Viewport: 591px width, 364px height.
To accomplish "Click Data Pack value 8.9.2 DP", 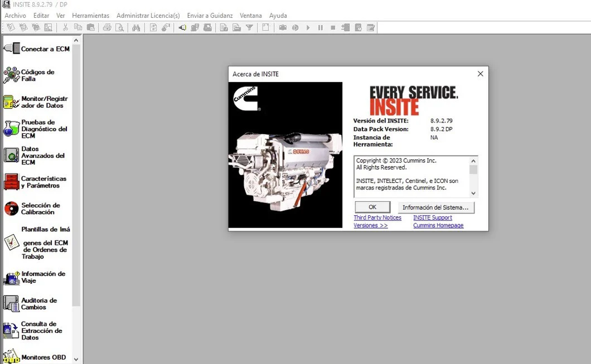I will 442,129.
